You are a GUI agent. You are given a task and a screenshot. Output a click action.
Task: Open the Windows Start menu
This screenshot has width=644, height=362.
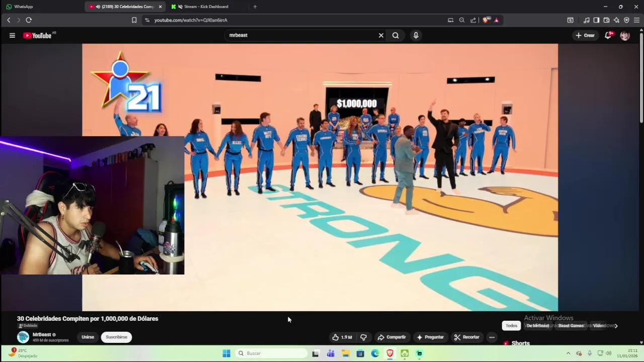[x=226, y=353]
